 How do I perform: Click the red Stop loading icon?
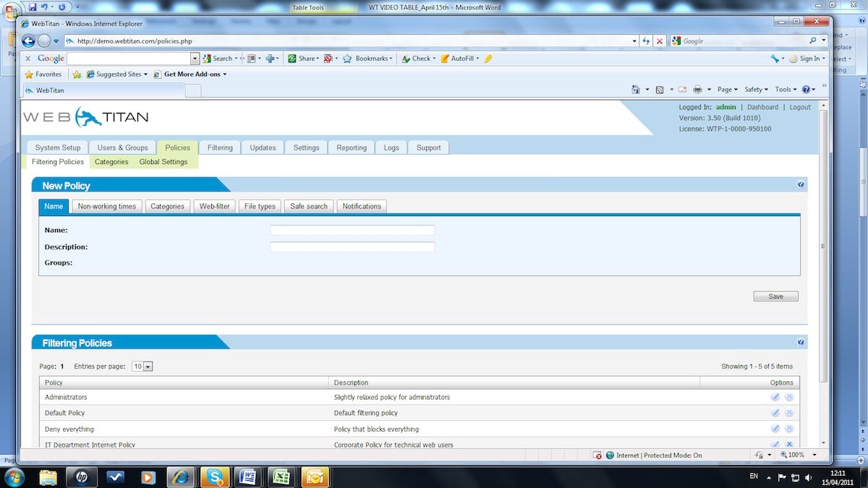[x=659, y=41]
